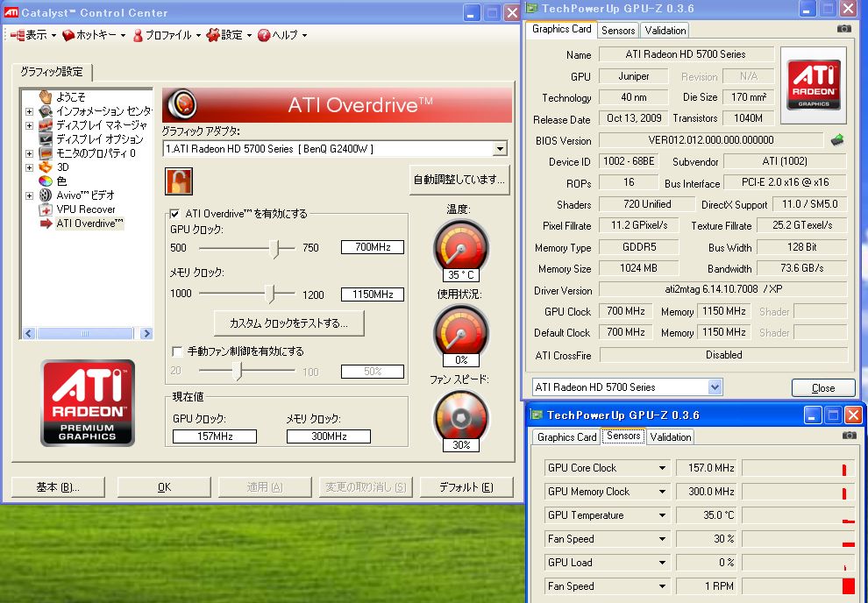
Task: Click the camera icon in lower GPU-Z Sensors window
Action: click(850, 436)
